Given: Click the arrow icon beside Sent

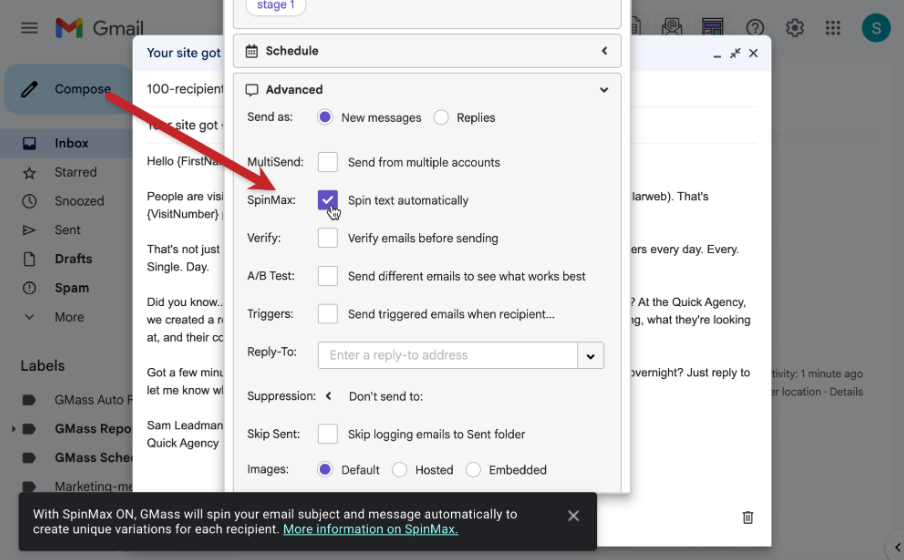Looking at the screenshot, I should click(x=29, y=230).
